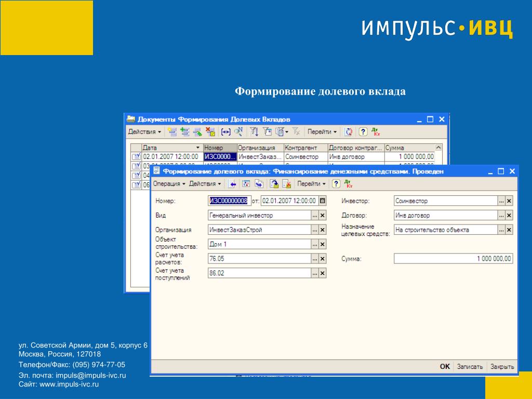
Task: Open Перейти menu in the list window
Action: click(x=322, y=131)
